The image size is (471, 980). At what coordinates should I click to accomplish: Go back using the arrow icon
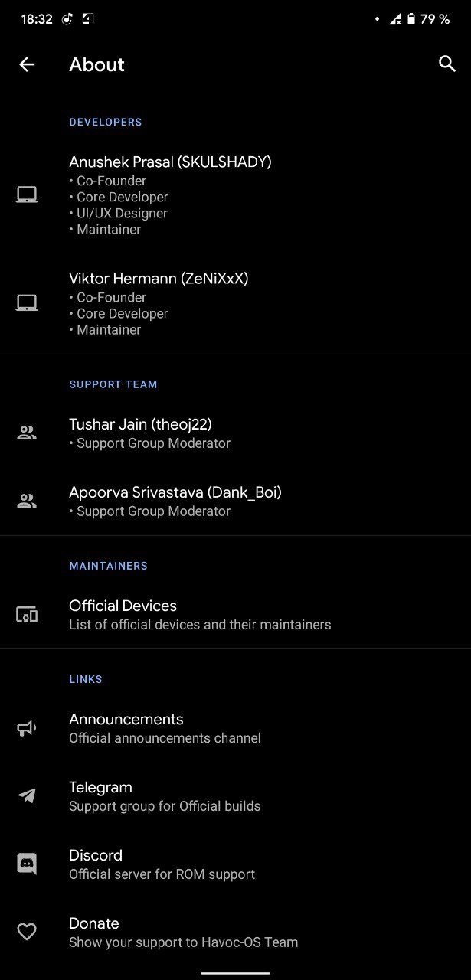pos(27,64)
